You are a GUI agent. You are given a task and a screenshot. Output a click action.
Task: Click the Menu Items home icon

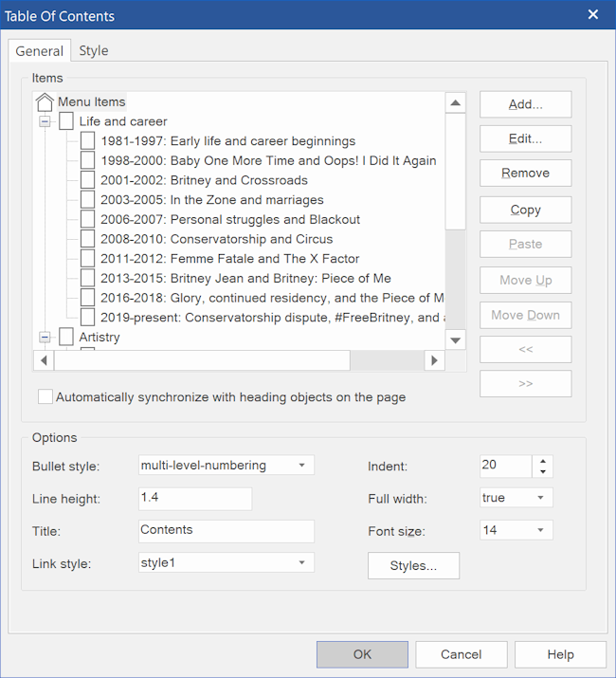click(45, 102)
